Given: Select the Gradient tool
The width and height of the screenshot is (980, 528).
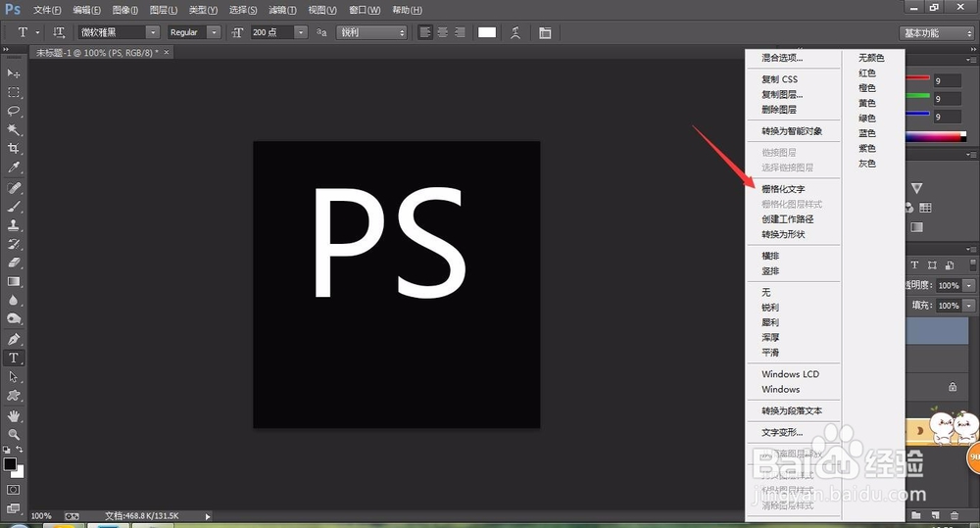Looking at the screenshot, I should click(x=13, y=282).
